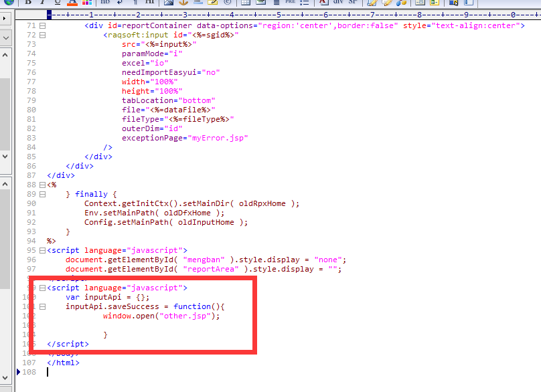This screenshot has width=541, height=392.
Task: Click lower sidebar list scroll-down arrow
Action: 5,377
